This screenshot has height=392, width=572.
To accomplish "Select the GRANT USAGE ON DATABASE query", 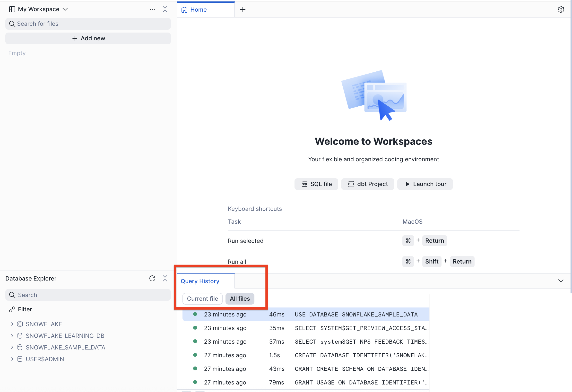I will coord(306,382).
